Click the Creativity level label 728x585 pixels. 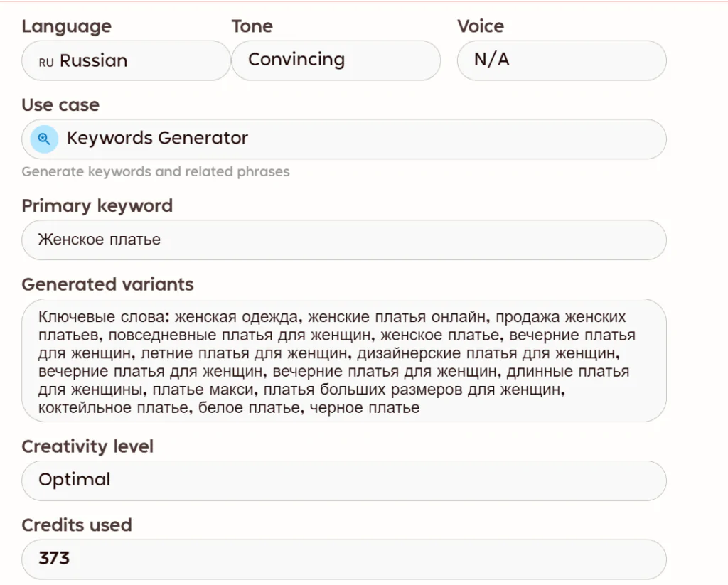[87, 446]
